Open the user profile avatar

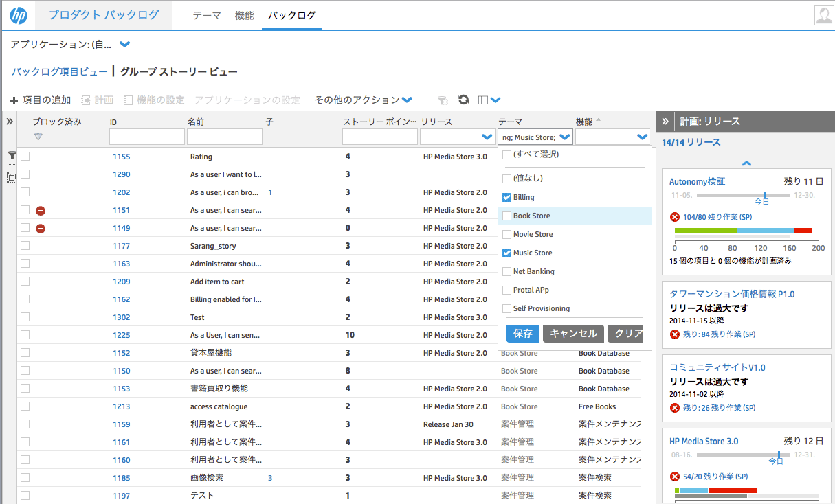pyautogui.click(x=823, y=15)
